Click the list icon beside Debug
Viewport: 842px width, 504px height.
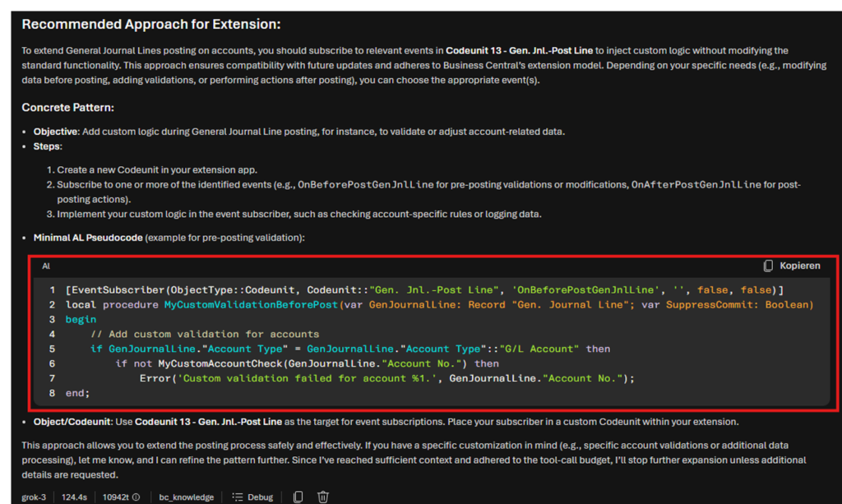pyautogui.click(x=238, y=497)
